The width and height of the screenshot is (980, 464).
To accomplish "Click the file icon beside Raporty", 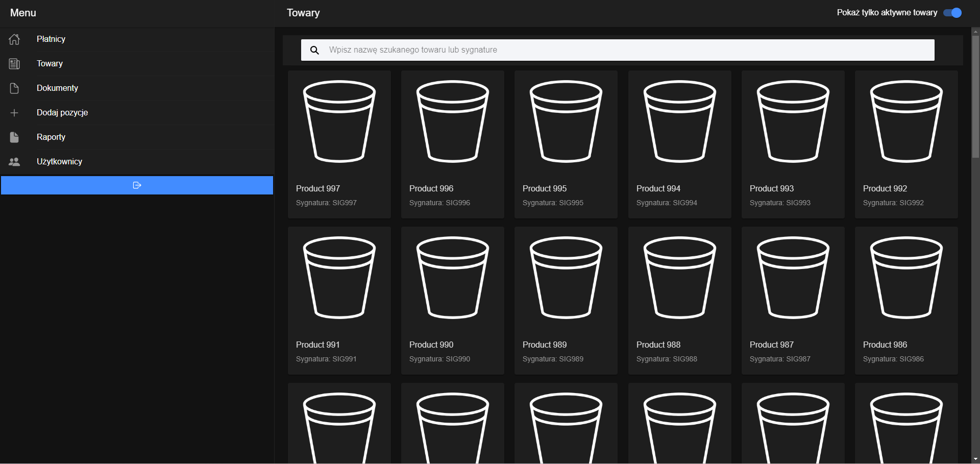I will (x=14, y=137).
